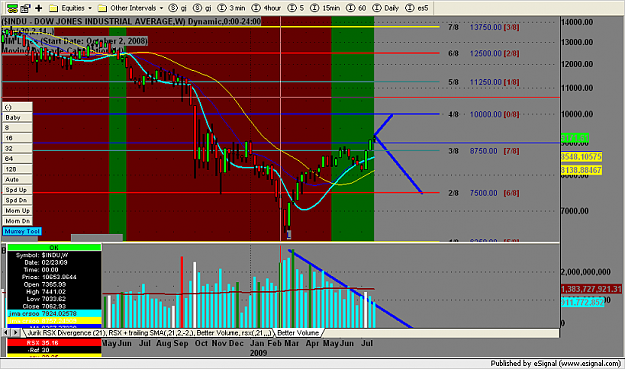Click the Auto Murrey frame button

point(17,179)
